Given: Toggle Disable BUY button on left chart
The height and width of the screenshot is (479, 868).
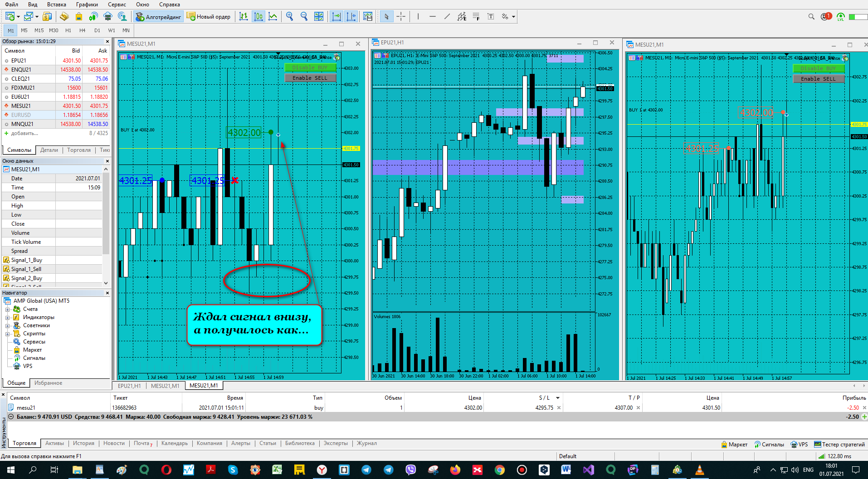Looking at the screenshot, I should click(310, 68).
